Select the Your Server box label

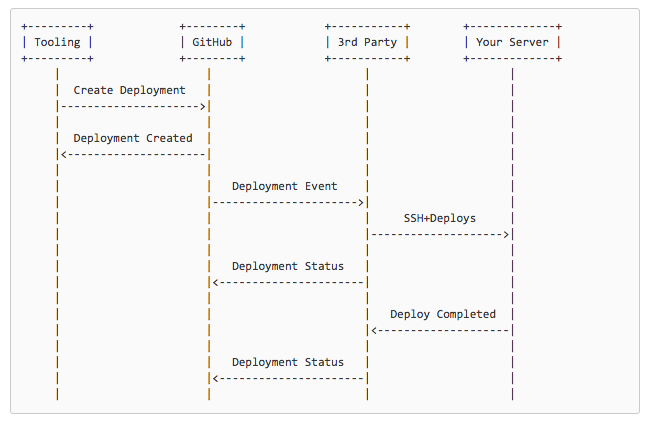click(512, 42)
